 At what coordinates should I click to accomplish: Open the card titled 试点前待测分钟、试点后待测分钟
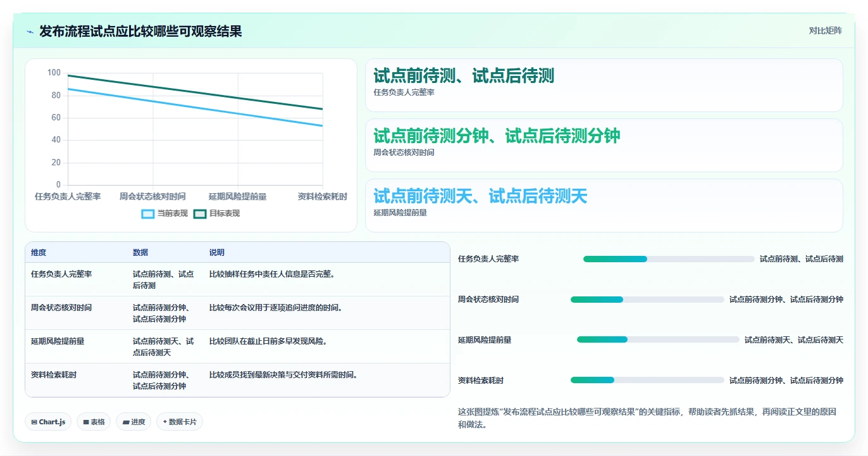604,145
